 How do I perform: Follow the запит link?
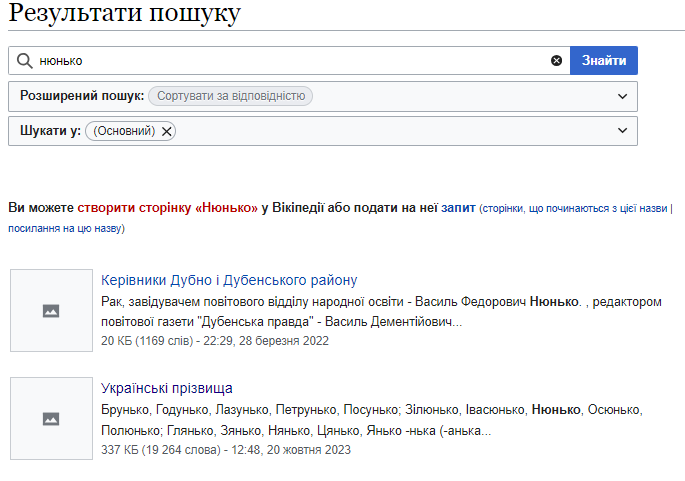(x=457, y=208)
